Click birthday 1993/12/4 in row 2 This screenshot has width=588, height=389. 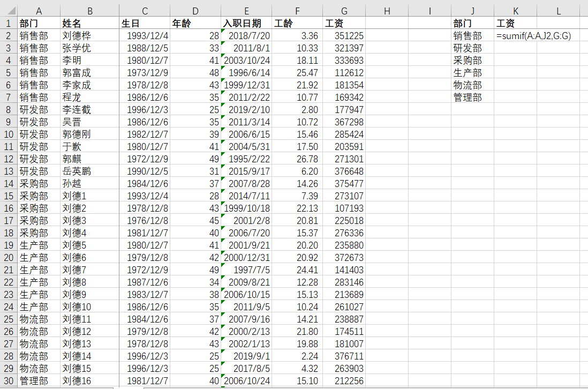(x=147, y=36)
